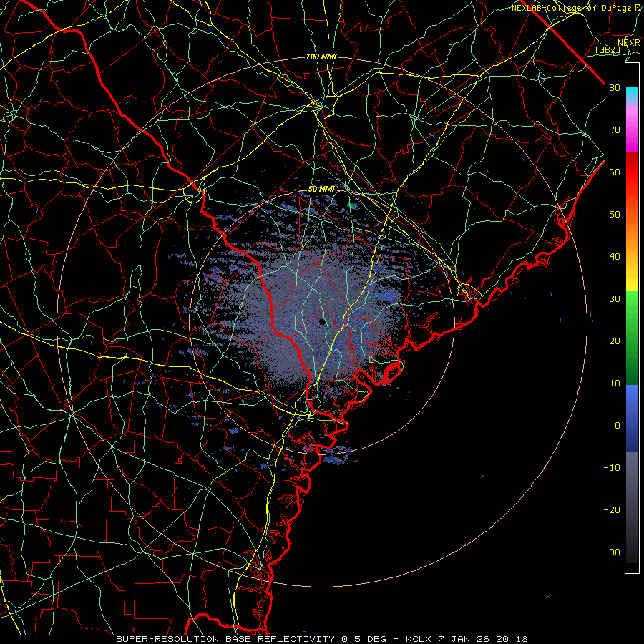
Task: Click the -10 value on the dBZ scale
Action: point(612,468)
